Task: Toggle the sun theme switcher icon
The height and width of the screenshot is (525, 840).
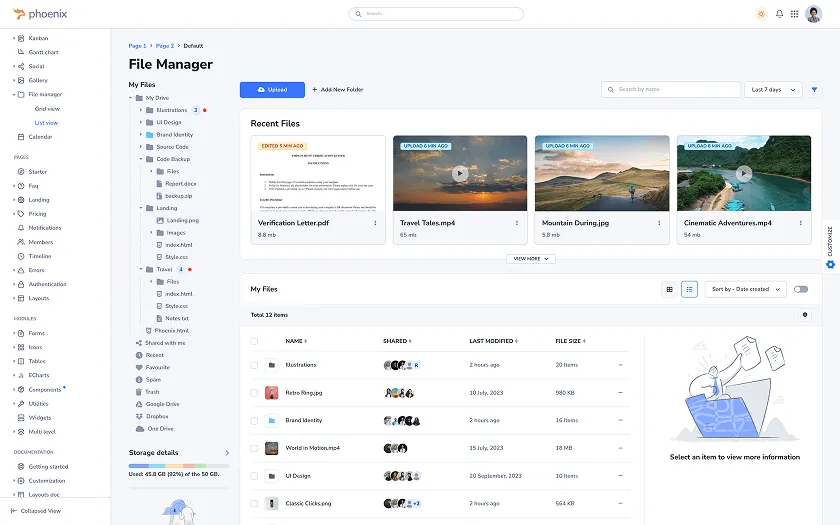Action: point(761,14)
